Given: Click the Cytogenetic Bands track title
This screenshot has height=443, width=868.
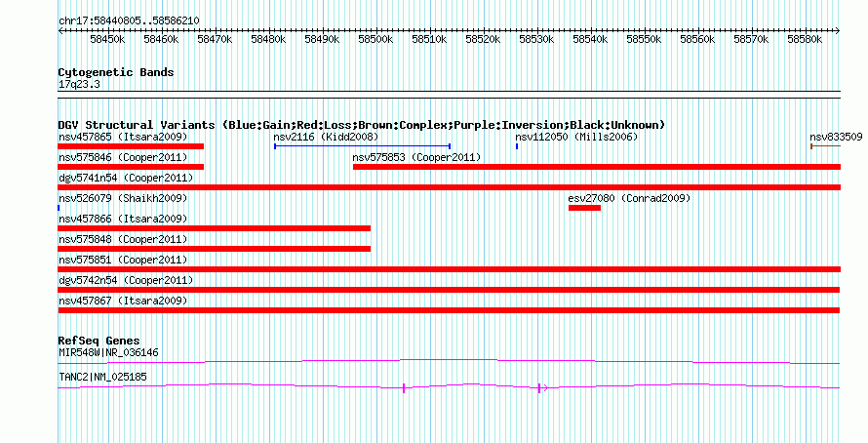Looking at the screenshot, I should 116,72.
